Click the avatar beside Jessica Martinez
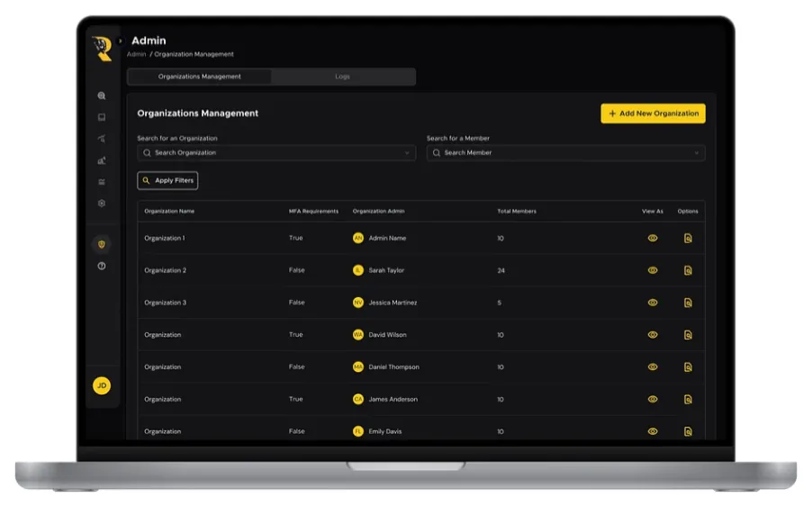 pos(358,303)
